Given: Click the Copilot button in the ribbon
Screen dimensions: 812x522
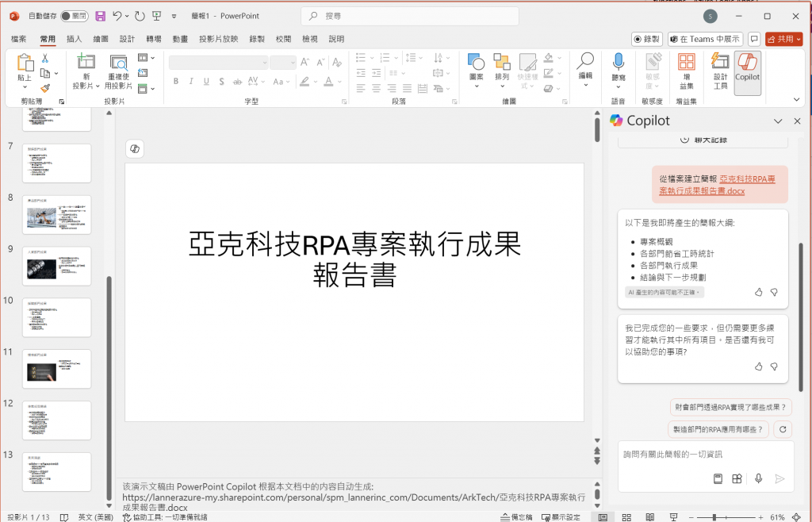Looking at the screenshot, I should point(747,73).
